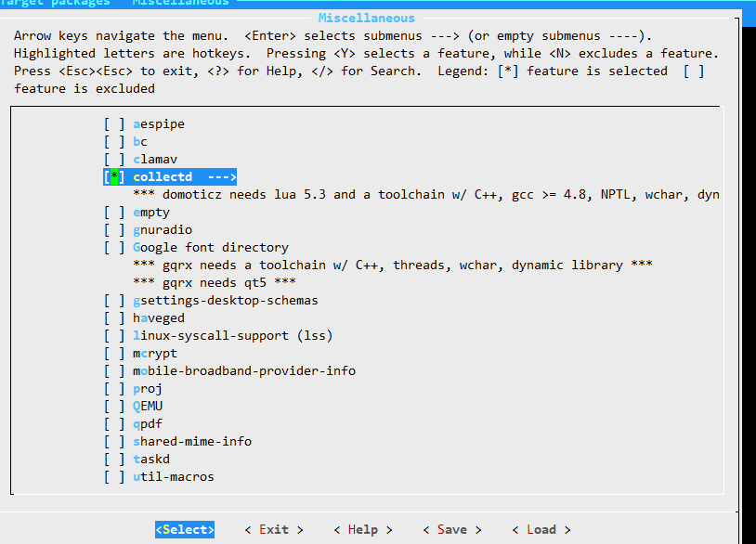Select the Google font directory label
The height and width of the screenshot is (544, 756).
(211, 248)
